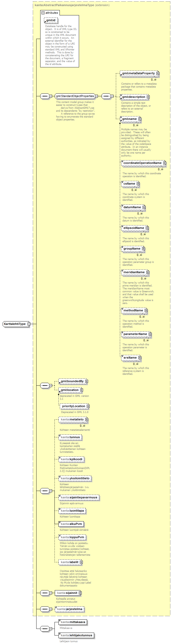Image resolution: width=173 pixels, height=644 pixels.
Task: Click sequence icon after gml:StandardObjectProperties
Action: tap(106, 96)
